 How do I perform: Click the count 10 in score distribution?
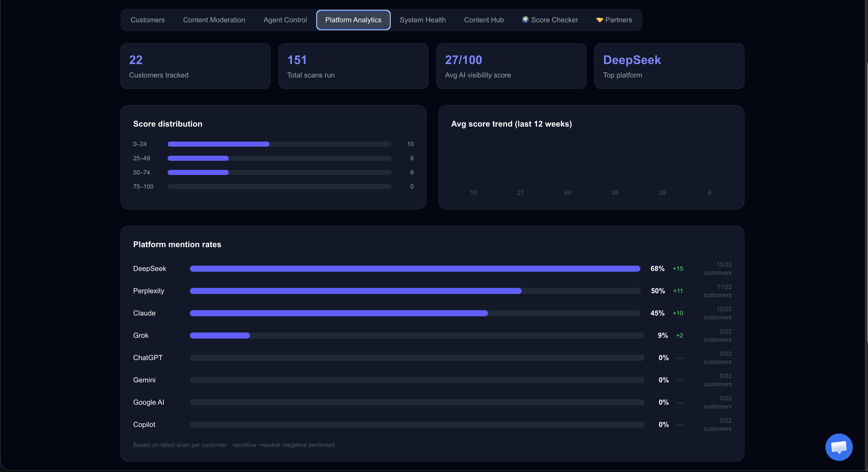click(410, 144)
